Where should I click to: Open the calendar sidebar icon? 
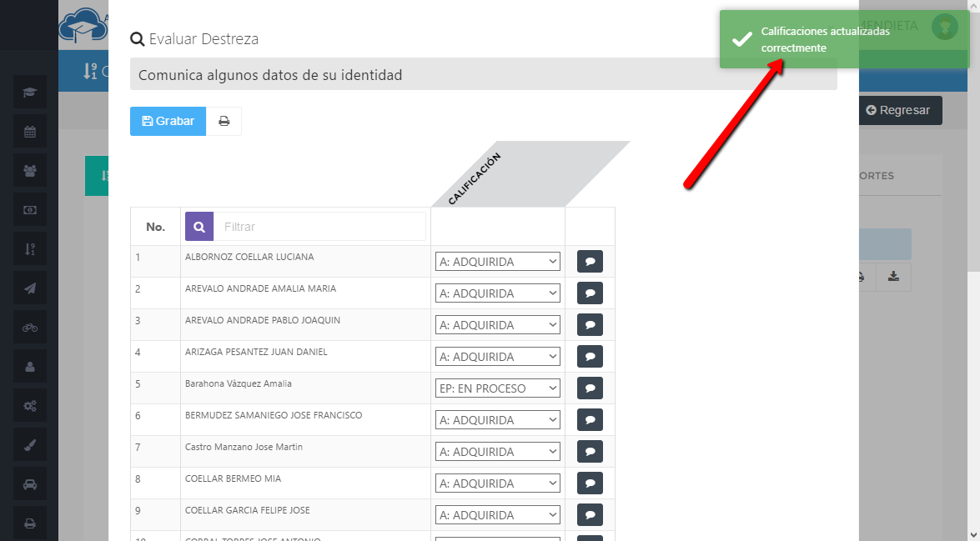30,132
